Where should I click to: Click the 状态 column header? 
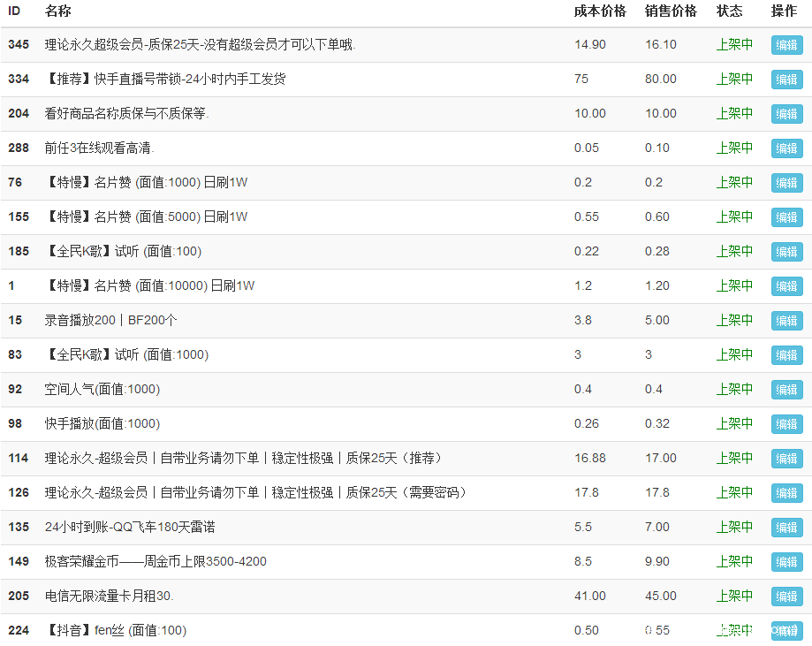(x=729, y=11)
